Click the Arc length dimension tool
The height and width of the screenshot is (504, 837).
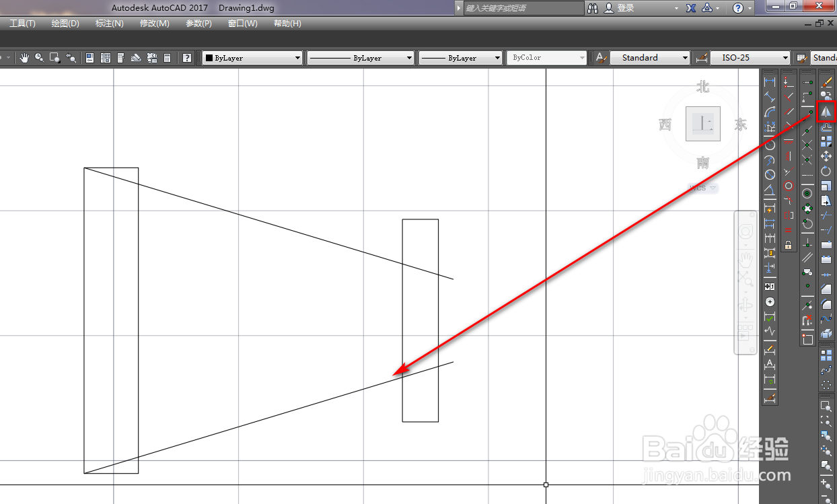coord(770,112)
